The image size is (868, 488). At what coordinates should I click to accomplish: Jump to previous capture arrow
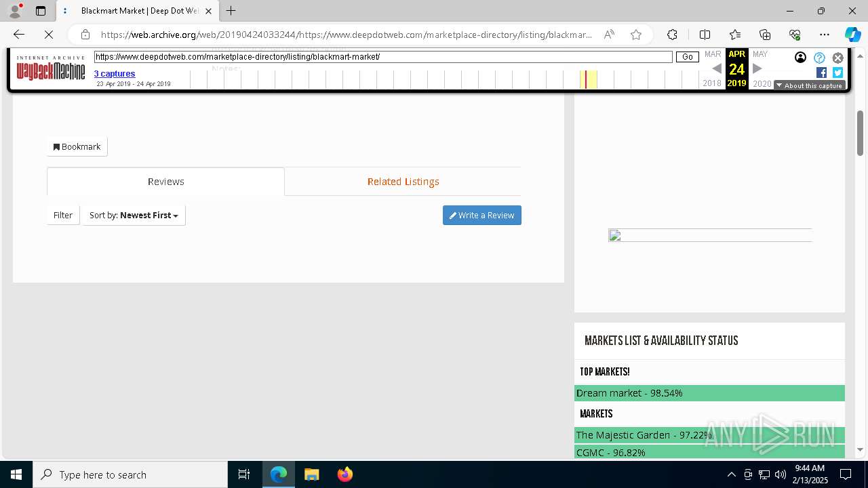(x=717, y=68)
